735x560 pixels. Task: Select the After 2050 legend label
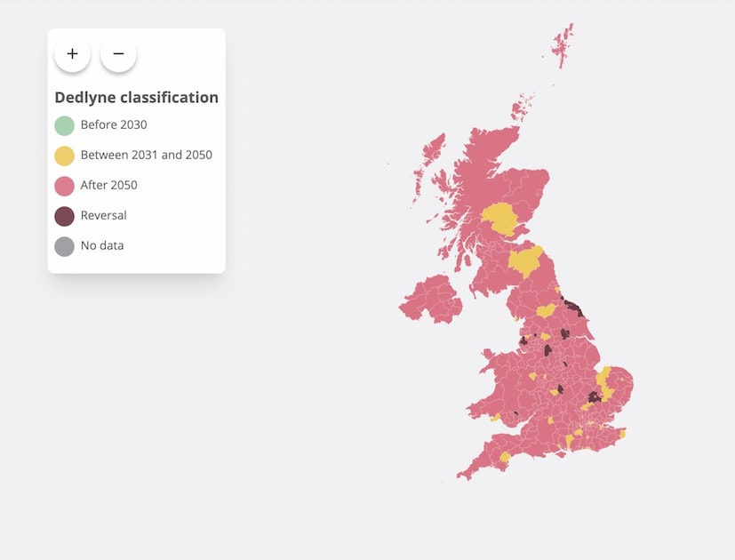tap(108, 185)
